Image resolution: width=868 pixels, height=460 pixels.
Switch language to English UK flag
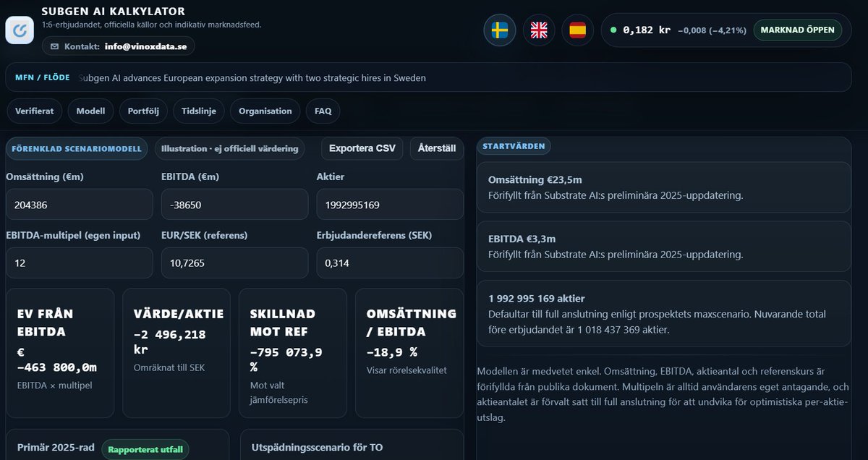tap(539, 30)
